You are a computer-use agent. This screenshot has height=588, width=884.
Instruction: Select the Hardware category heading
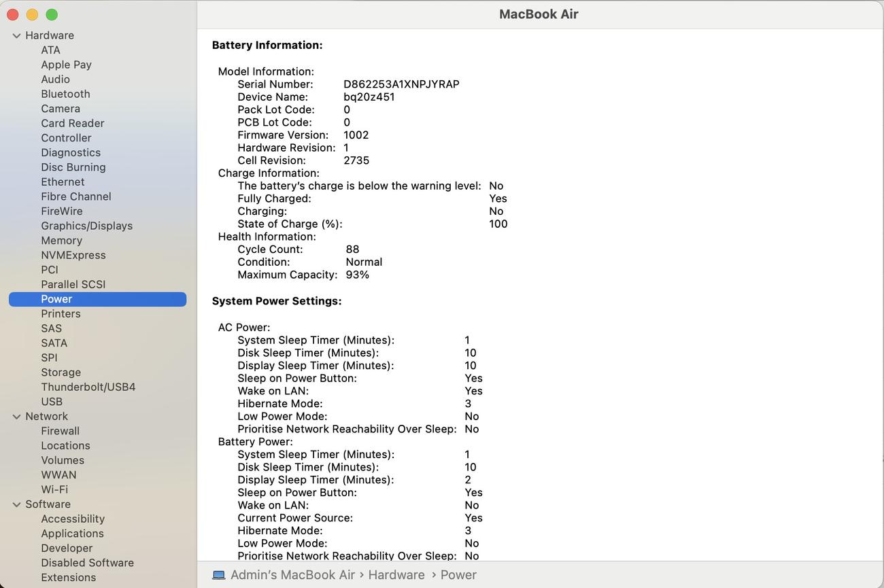pyautogui.click(x=50, y=35)
